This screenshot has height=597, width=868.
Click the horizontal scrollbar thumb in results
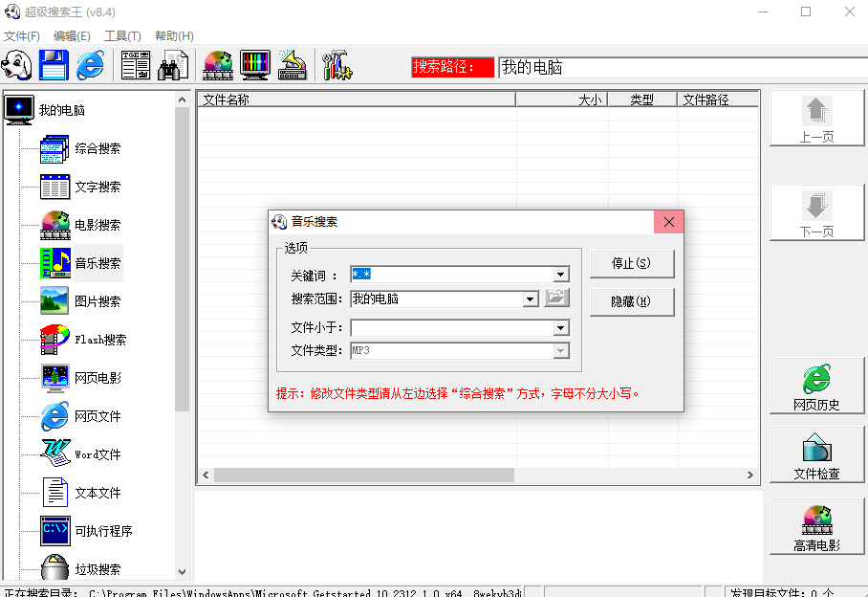364,475
